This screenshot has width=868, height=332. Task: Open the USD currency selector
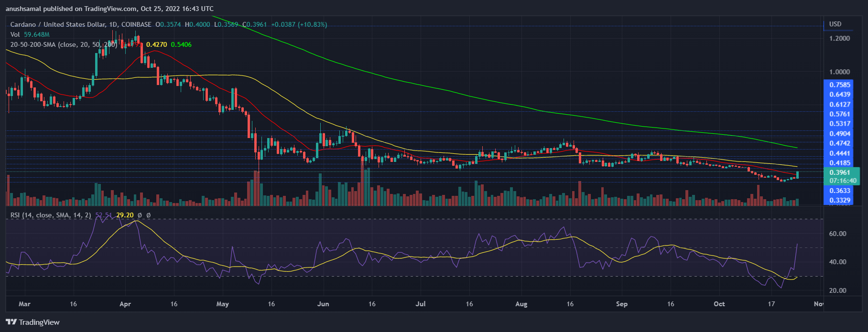tap(835, 24)
